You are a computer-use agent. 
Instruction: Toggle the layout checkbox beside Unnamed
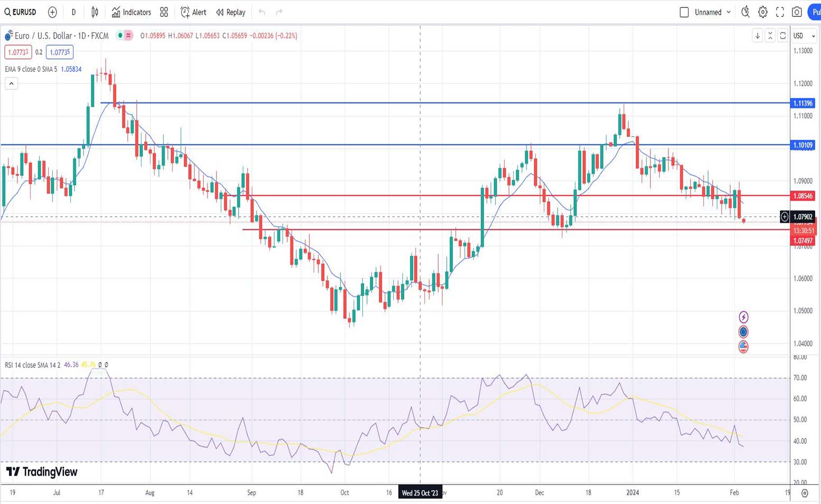coord(684,12)
